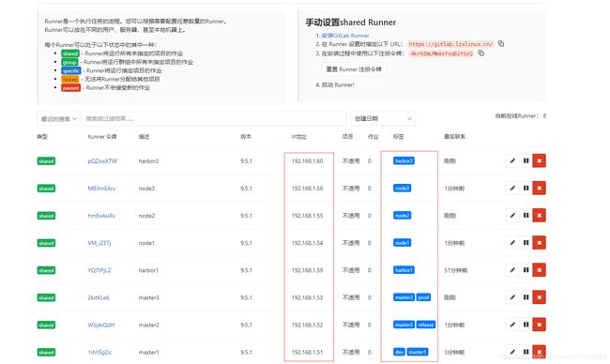Click the runner search input field
Viewport: 610px width, 364px height.
click(213, 118)
